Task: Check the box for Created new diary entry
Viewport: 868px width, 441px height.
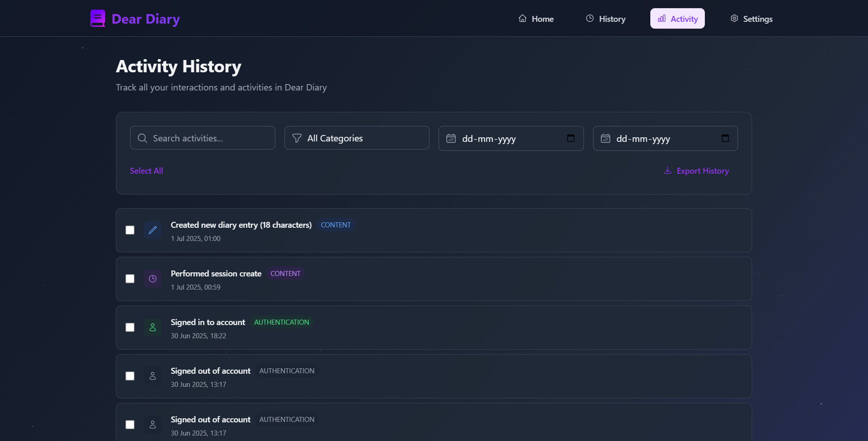Action: tap(130, 230)
